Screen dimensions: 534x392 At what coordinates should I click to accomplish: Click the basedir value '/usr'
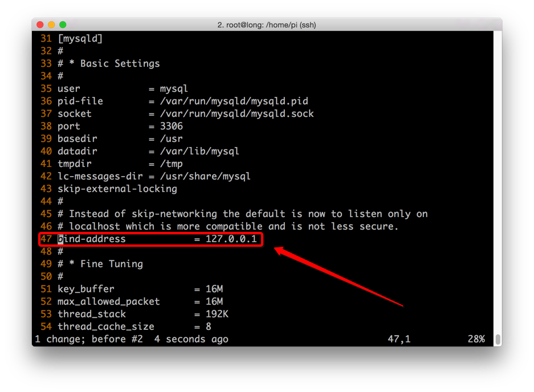(x=172, y=138)
